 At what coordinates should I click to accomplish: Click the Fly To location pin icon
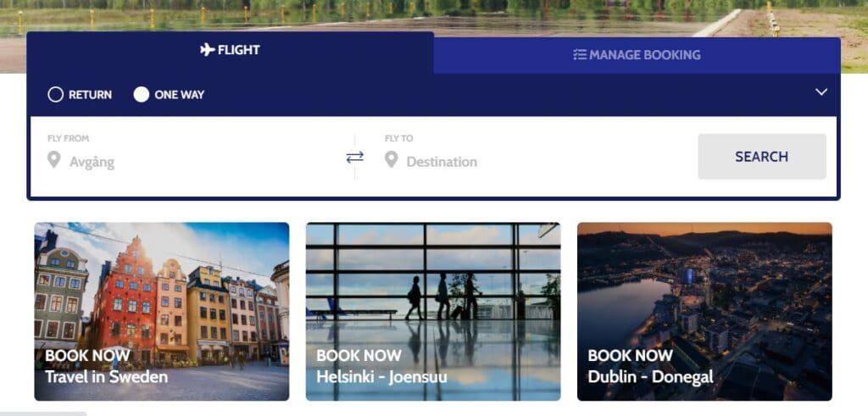pyautogui.click(x=392, y=160)
